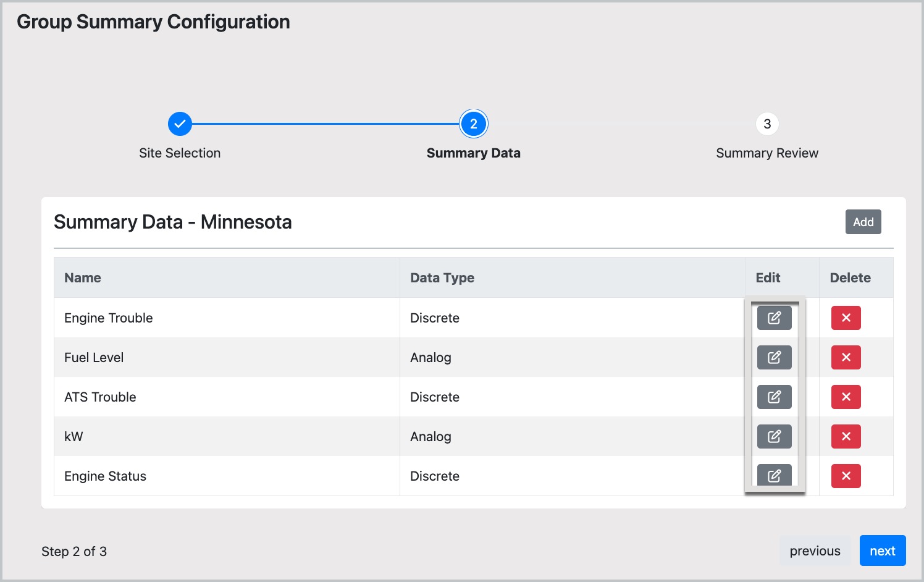Screen dimensions: 924x582
Task: Edit the Engine Status row
Action: 774,475
